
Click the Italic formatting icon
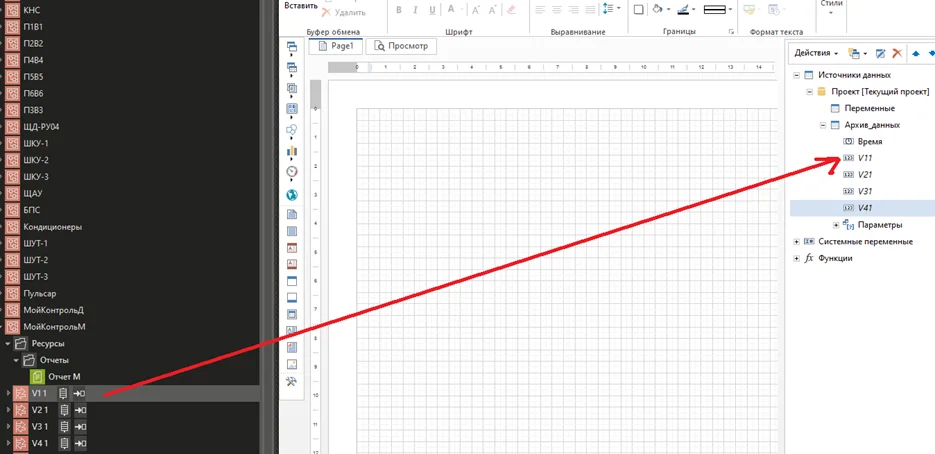[x=415, y=10]
